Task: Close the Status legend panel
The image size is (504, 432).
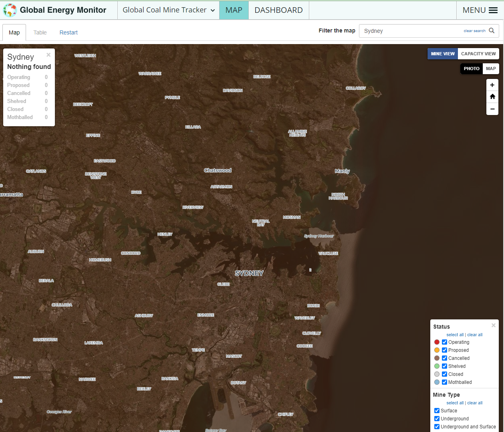Action: click(493, 325)
